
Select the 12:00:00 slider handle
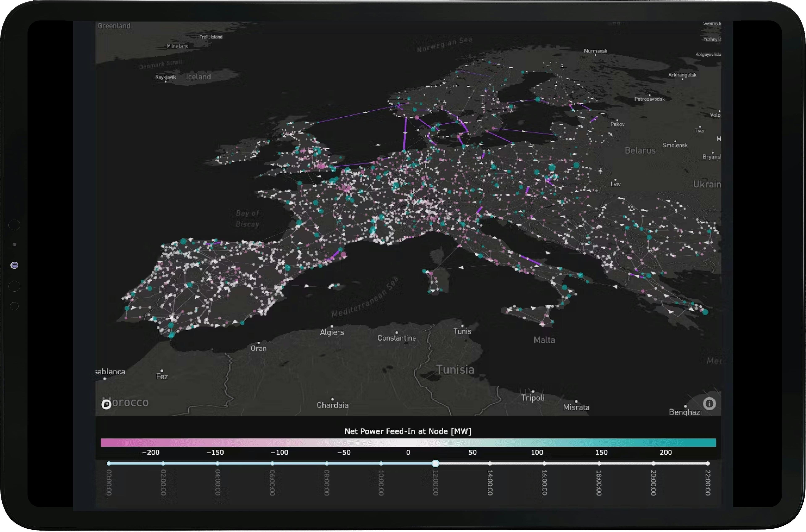435,463
